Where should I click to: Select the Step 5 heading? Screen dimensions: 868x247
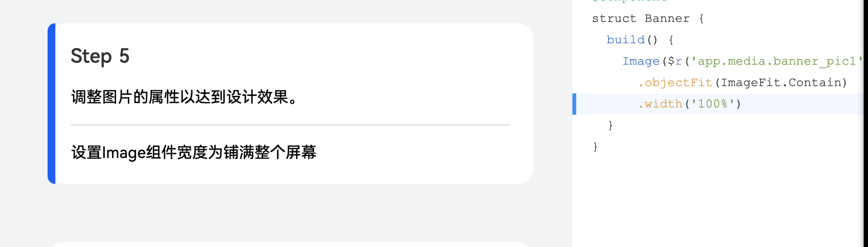tap(100, 56)
